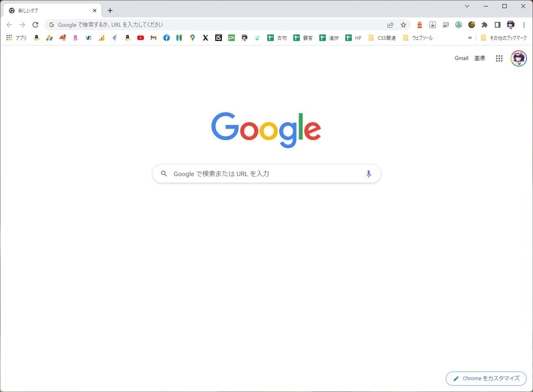Toggle the side panel

[498, 25]
